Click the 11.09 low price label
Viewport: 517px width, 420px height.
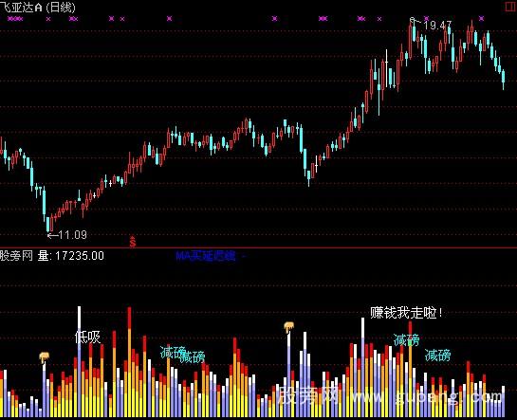coord(72,235)
